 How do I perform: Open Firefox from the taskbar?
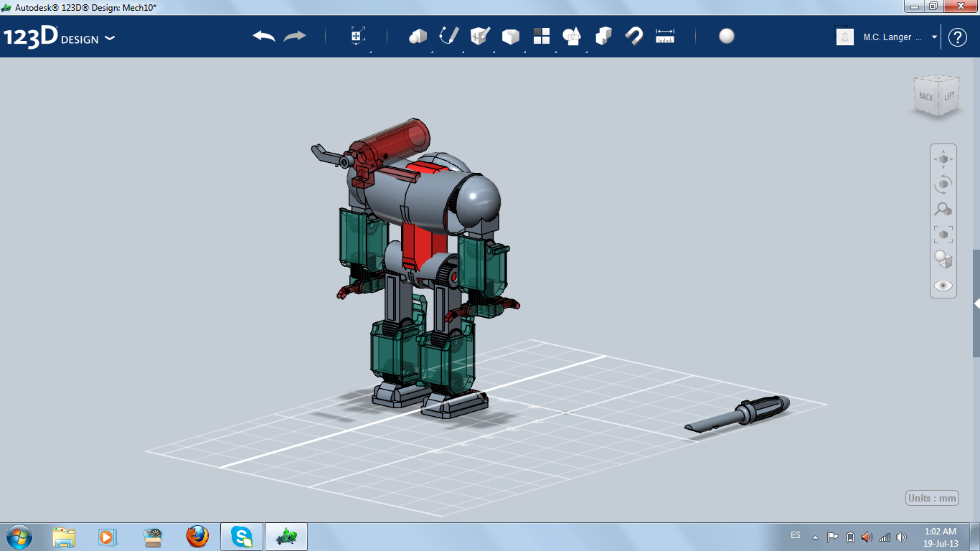197,537
